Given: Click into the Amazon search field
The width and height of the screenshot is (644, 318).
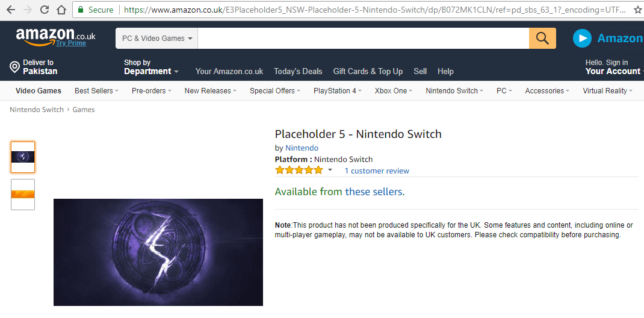Looking at the screenshot, I should pos(364,39).
